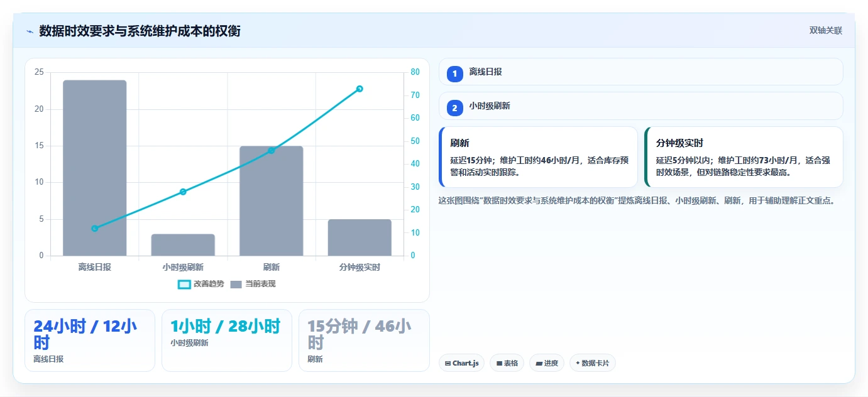Click the right axis value 80
The height and width of the screenshot is (397, 868).
pos(415,72)
